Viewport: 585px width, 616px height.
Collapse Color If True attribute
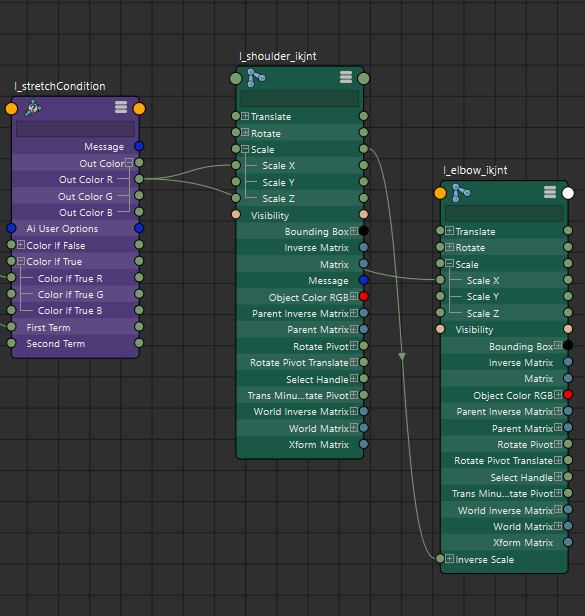[x=21, y=261]
